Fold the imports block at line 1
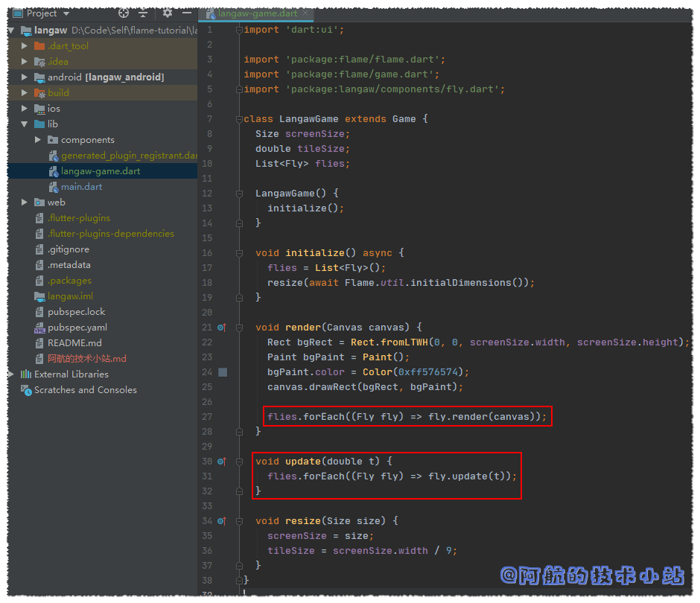The width and height of the screenshot is (700, 603). point(239,30)
